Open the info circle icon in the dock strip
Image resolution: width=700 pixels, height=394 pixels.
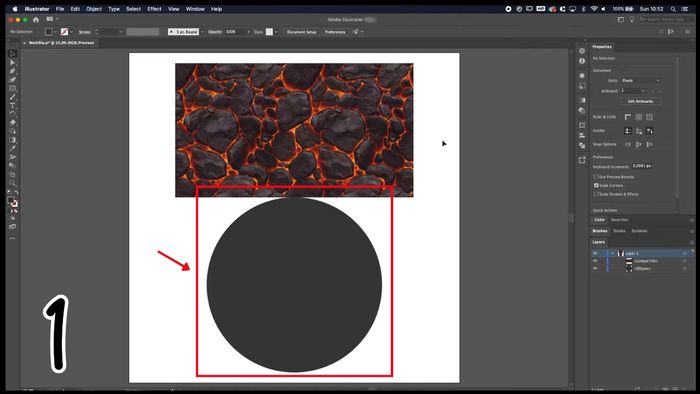582,61
